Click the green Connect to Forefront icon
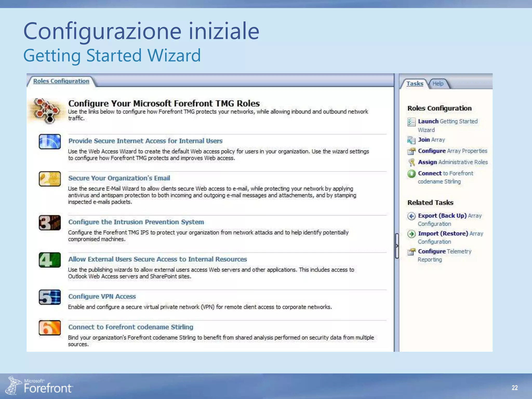 (x=411, y=174)
